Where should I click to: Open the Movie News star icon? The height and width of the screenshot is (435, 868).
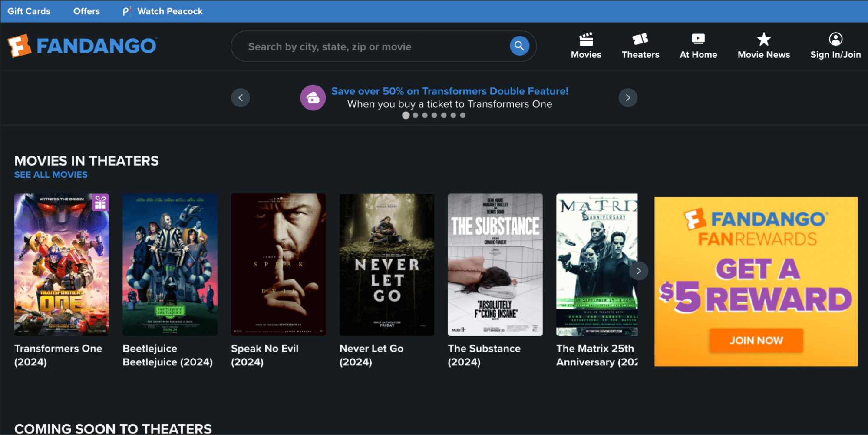(764, 39)
